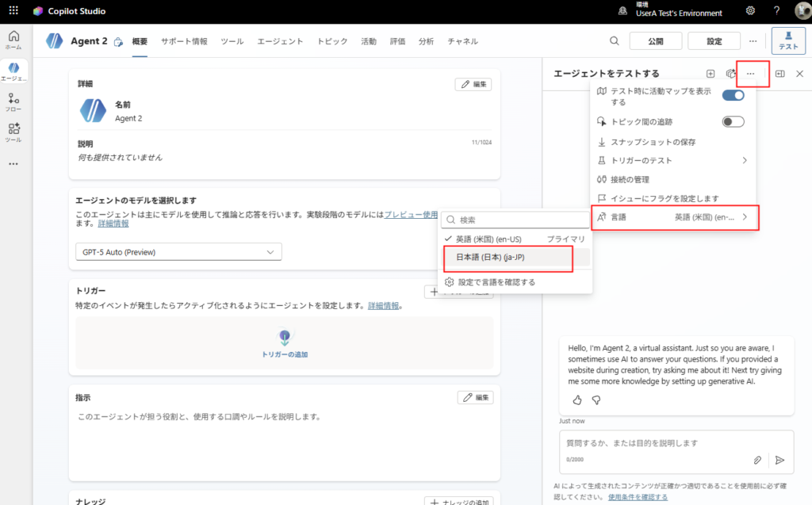Expand the トリガーのテスト submenu
This screenshot has width=812, height=505.
(744, 160)
